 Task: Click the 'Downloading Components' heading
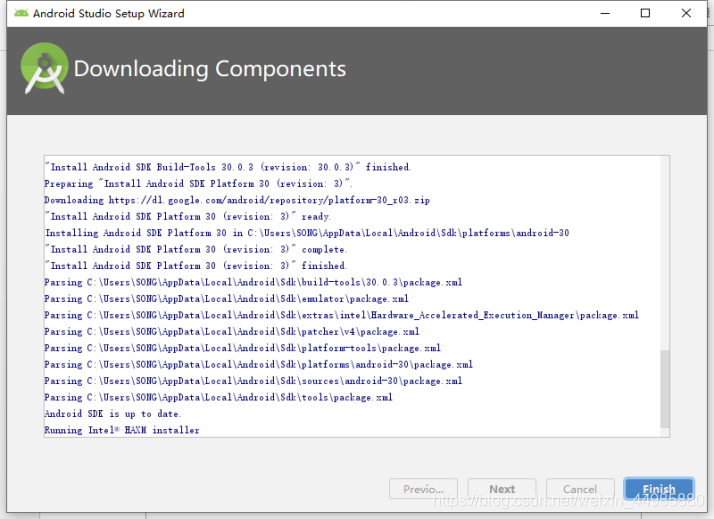[x=210, y=69]
